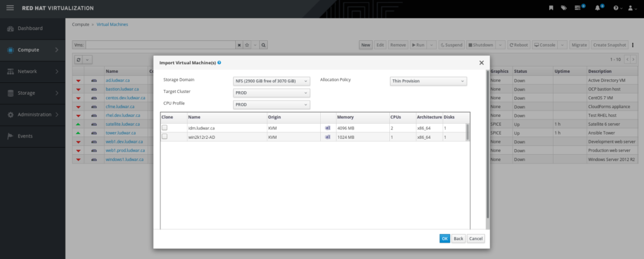Screen dimensions: 644x259
Task: Expand the Shutdown dropdown arrow
Action: [x=500, y=45]
